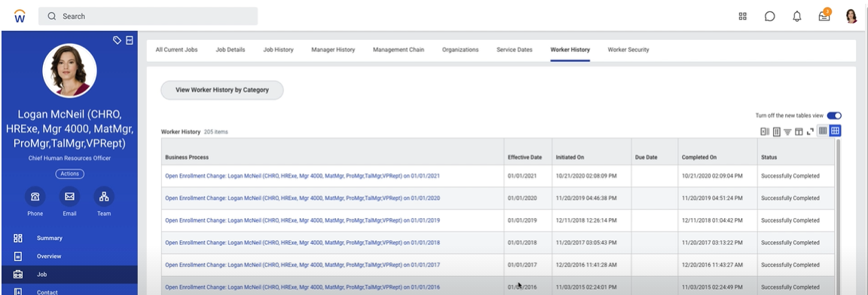This screenshot has height=295, width=868.
Task: Expand the table to fullscreen
Action: 810,131
